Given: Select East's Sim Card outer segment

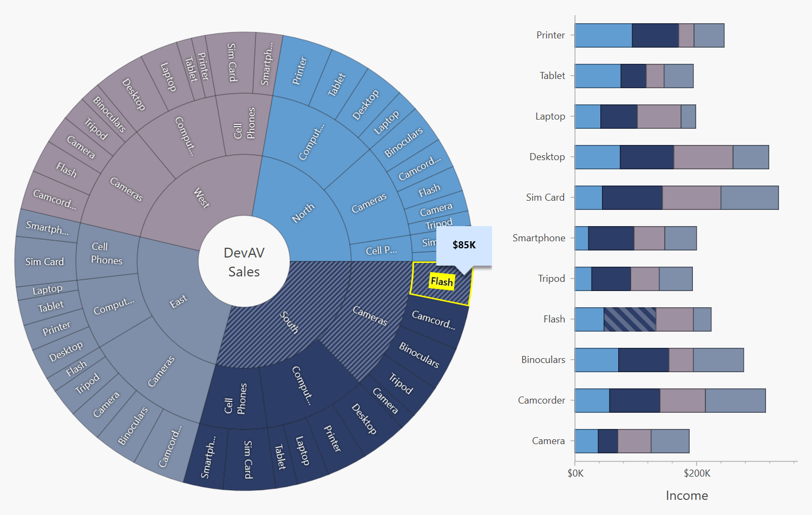Looking at the screenshot, I should click(44, 262).
